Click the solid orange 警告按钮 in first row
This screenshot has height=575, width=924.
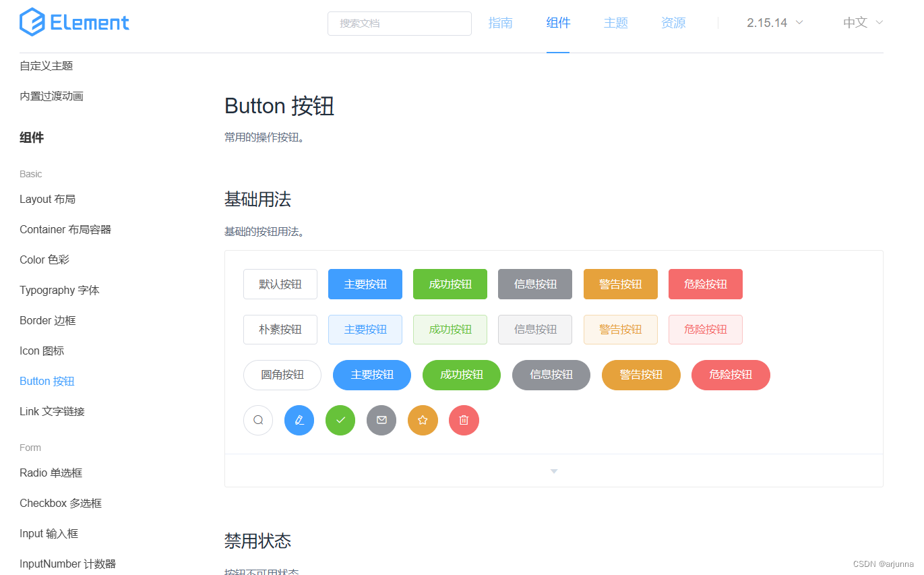[x=621, y=284]
